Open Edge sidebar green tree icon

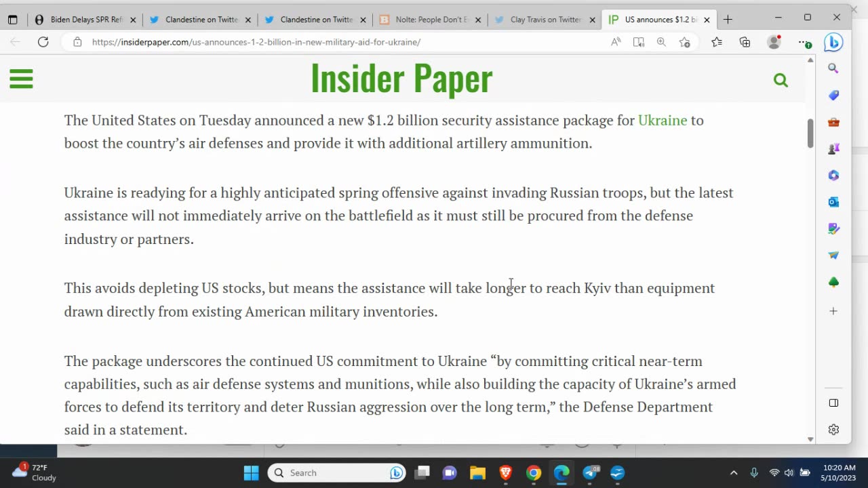[x=833, y=282]
